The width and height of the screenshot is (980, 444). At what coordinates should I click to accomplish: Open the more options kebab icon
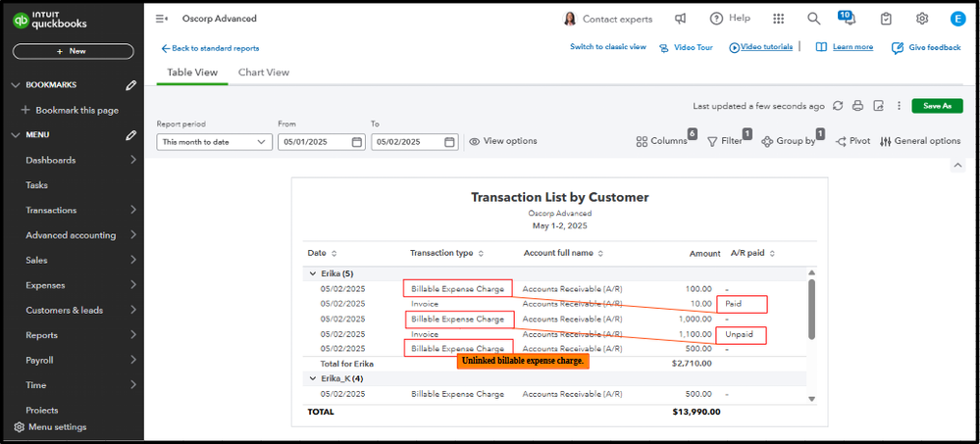tap(899, 106)
